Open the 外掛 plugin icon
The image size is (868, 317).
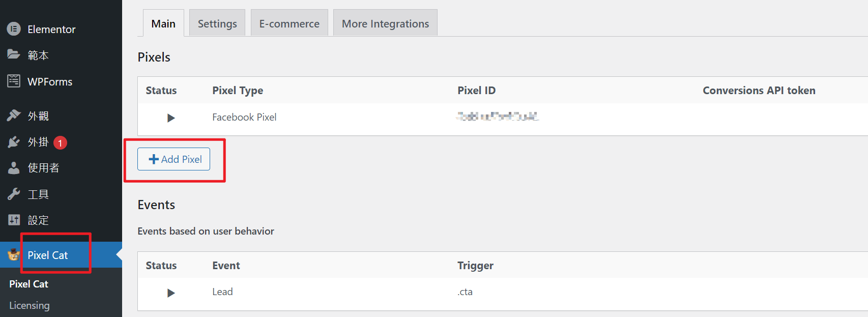coord(14,142)
